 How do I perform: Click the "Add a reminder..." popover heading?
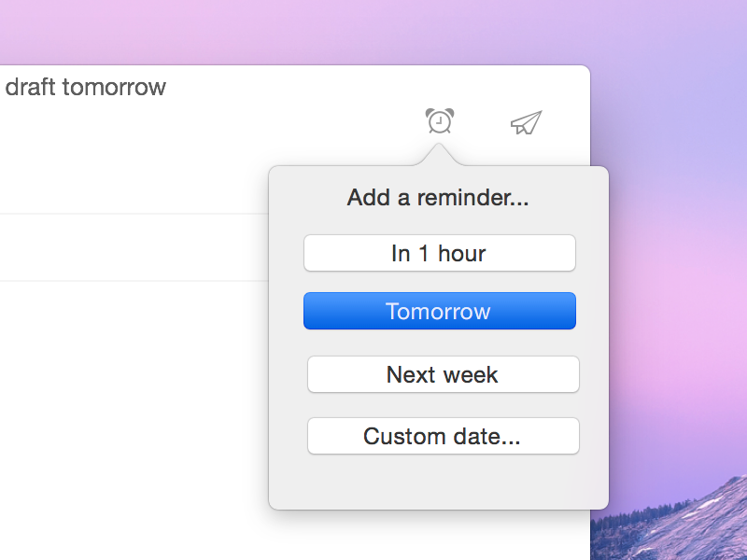coord(438,197)
